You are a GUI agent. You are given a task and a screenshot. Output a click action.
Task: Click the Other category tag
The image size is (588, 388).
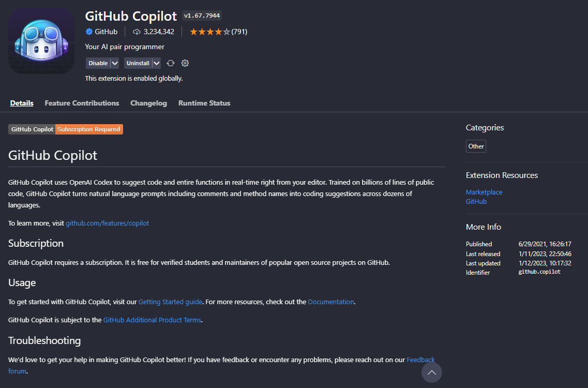[476, 146]
